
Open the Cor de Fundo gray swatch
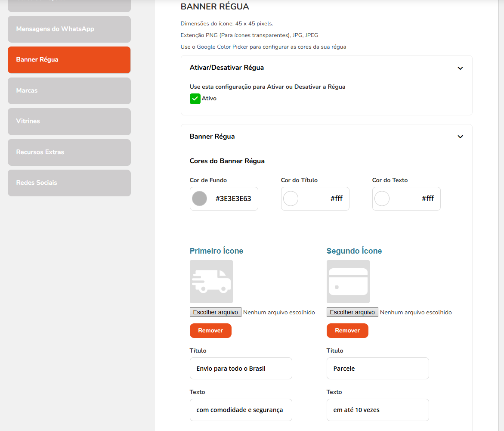[x=199, y=198]
